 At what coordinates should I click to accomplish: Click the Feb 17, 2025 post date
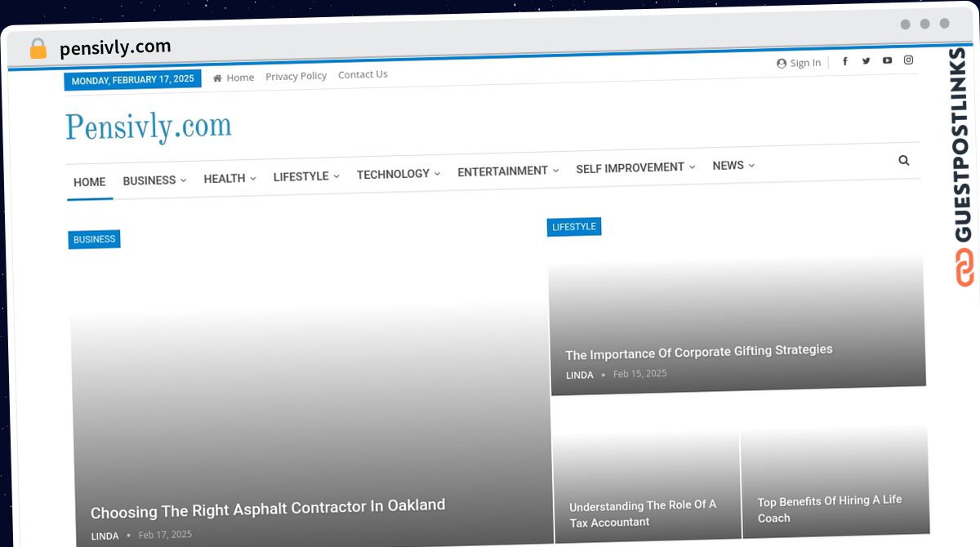point(165,535)
